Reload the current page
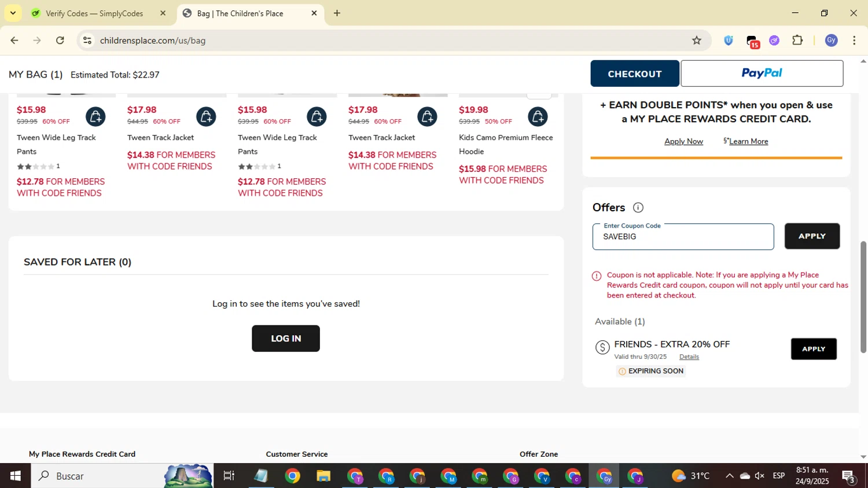Image resolution: width=868 pixels, height=488 pixels. 60,41
